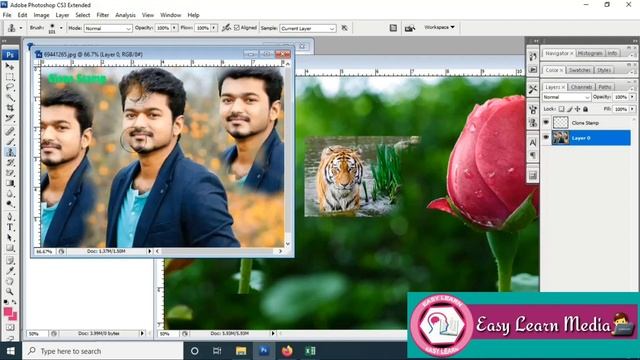Switch to the Channels tab

(x=581, y=87)
